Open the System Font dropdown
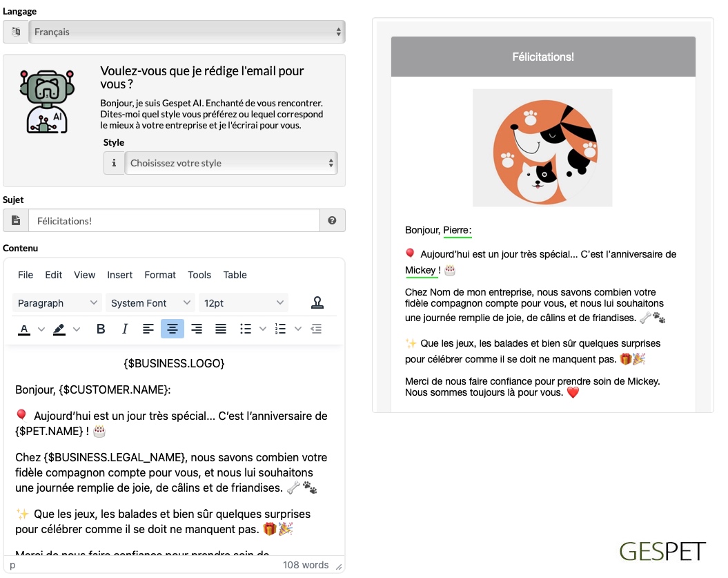The width and height of the screenshot is (728, 578). 150,303
